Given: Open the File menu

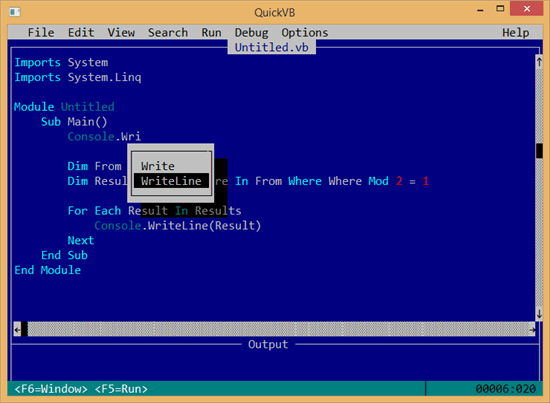Looking at the screenshot, I should click(41, 33).
